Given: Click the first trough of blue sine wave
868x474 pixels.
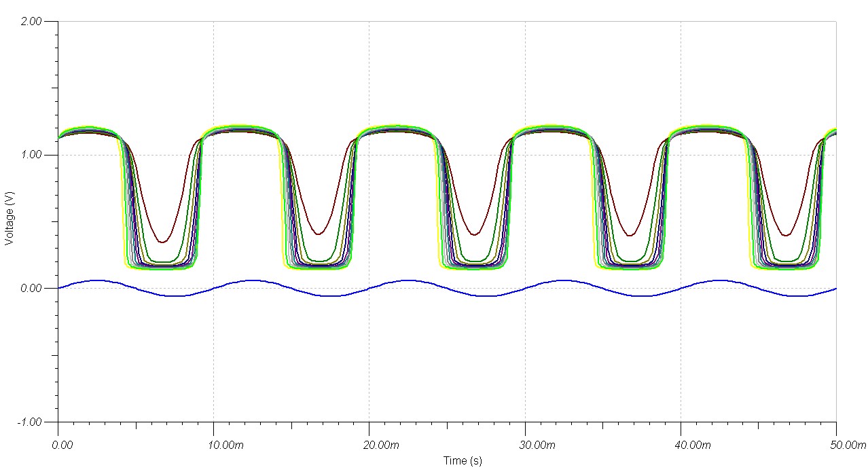Looking at the screenshot, I should pyautogui.click(x=175, y=296).
